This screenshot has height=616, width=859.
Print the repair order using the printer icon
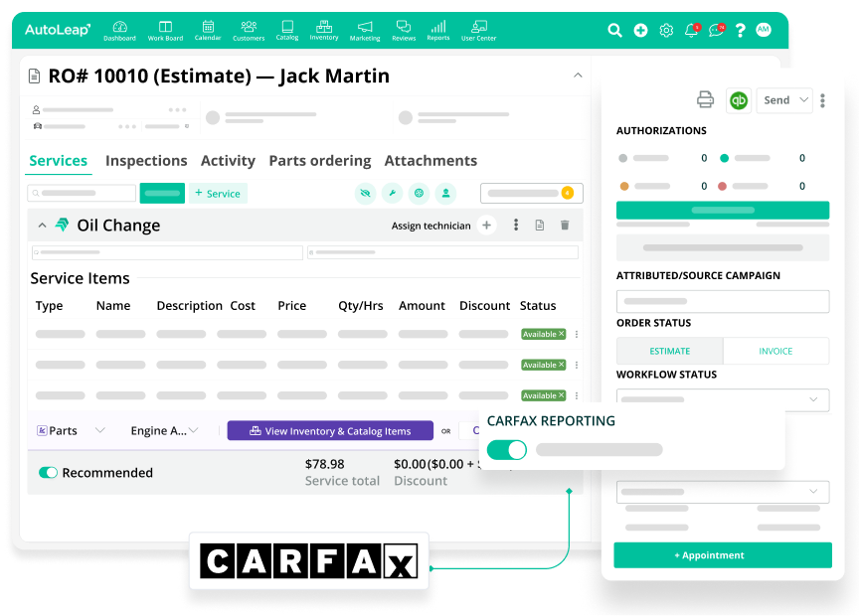pyautogui.click(x=705, y=99)
